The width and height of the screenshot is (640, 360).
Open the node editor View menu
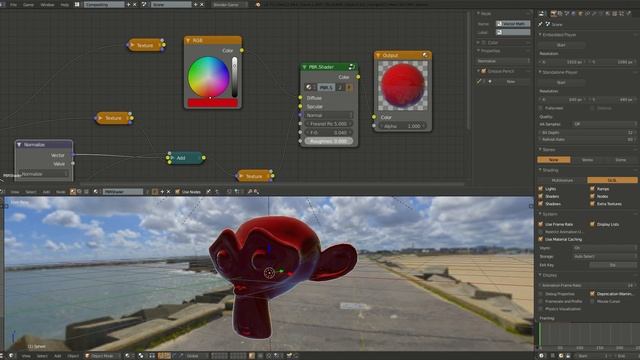point(15,191)
